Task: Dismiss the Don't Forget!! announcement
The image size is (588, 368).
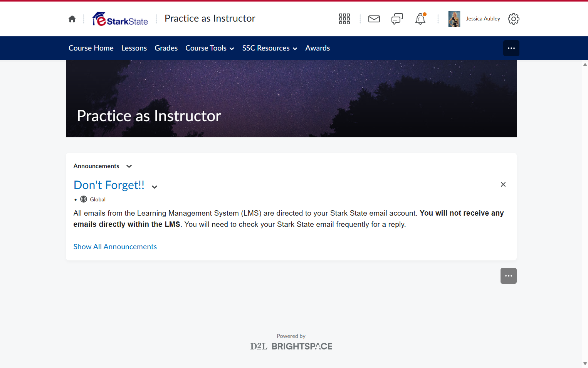Action: [503, 184]
